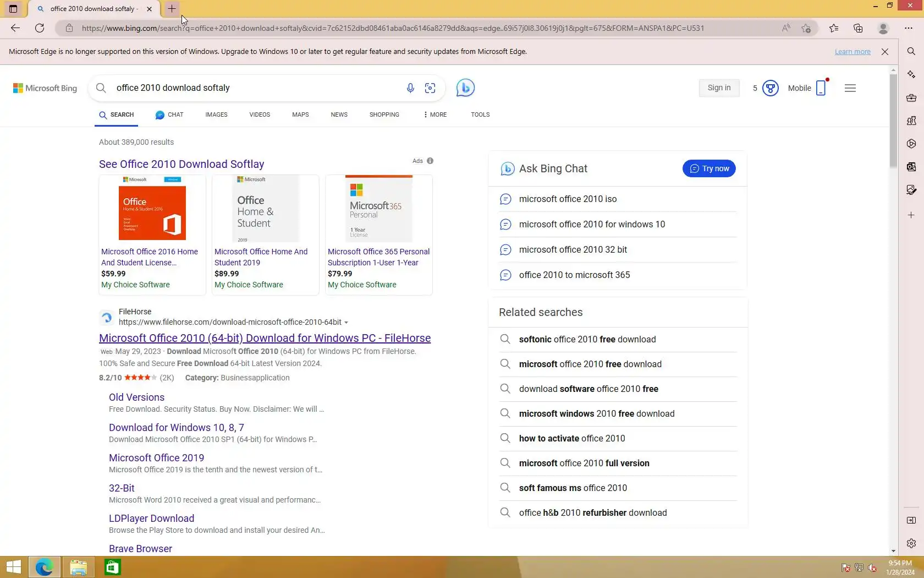The image size is (924, 578).
Task: Switch to the Maps tab
Action: tap(300, 114)
